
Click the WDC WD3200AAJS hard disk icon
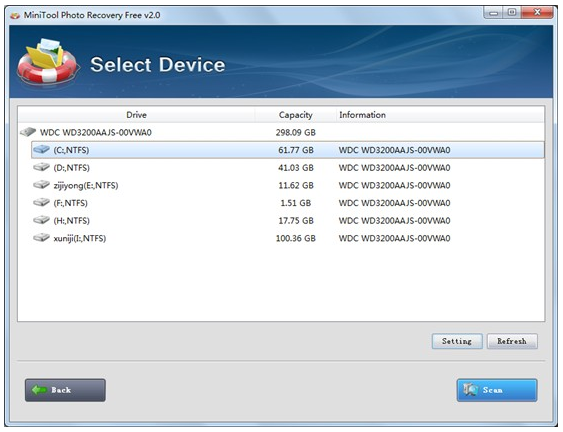[28, 132]
